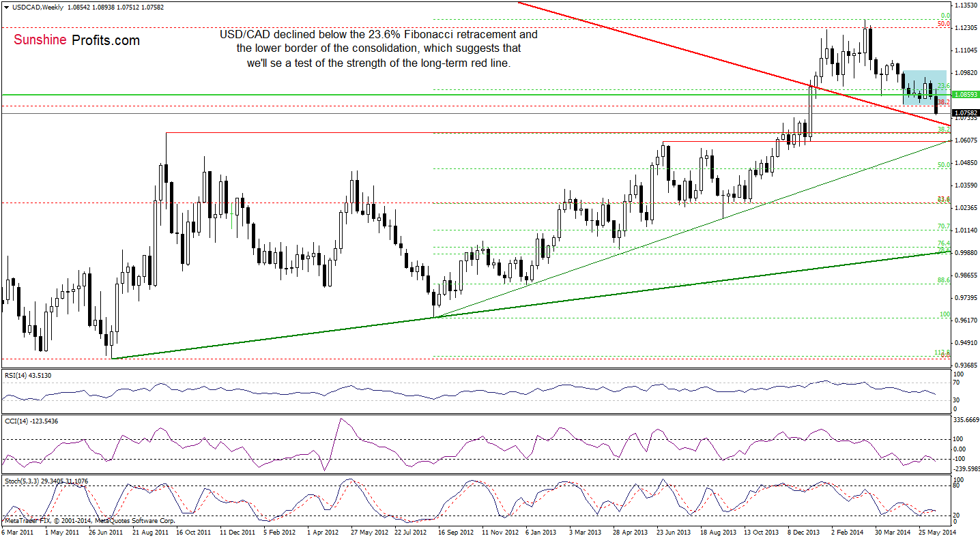The image size is (980, 538).
Task: Click the 6 Jan 2013 date label
Action: (541, 531)
